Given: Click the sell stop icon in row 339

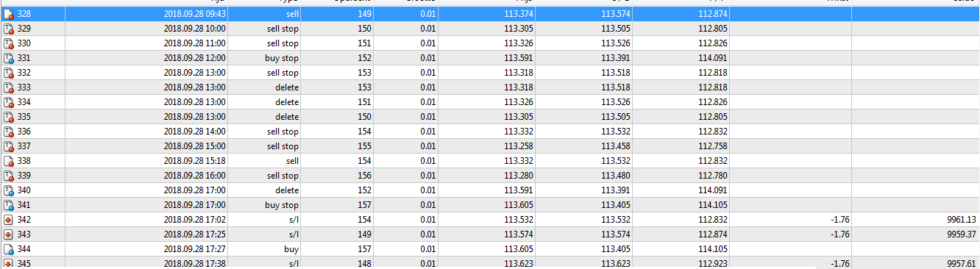Looking at the screenshot, I should [9, 176].
